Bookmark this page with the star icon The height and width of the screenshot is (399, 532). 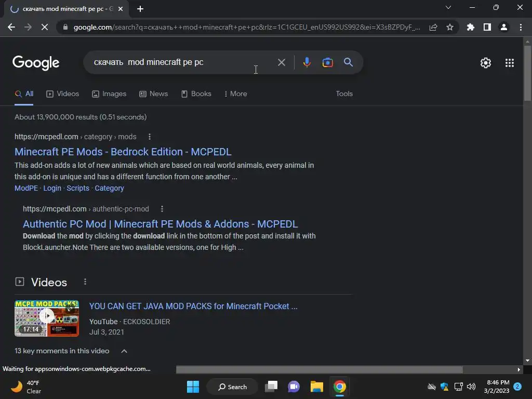[x=450, y=27]
